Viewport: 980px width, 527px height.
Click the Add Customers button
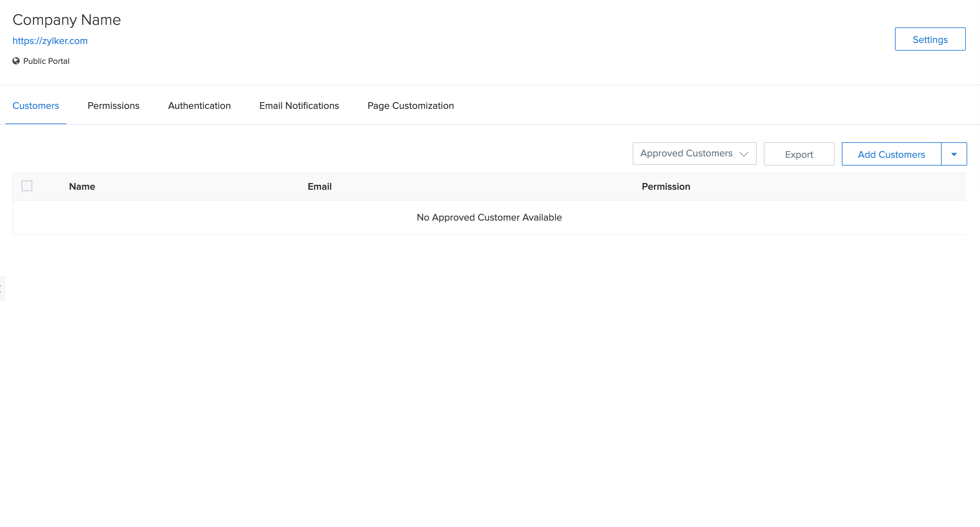tap(891, 154)
